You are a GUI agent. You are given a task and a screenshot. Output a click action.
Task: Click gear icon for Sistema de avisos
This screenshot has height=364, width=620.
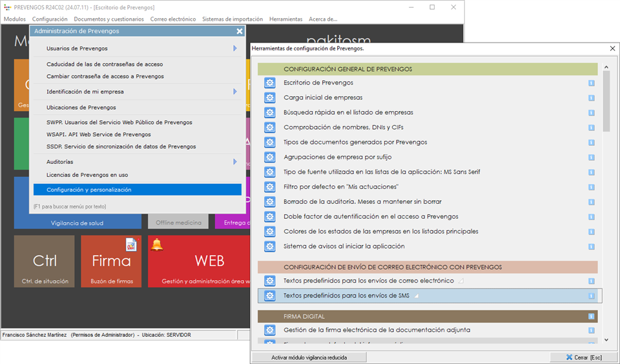pyautogui.click(x=270, y=247)
